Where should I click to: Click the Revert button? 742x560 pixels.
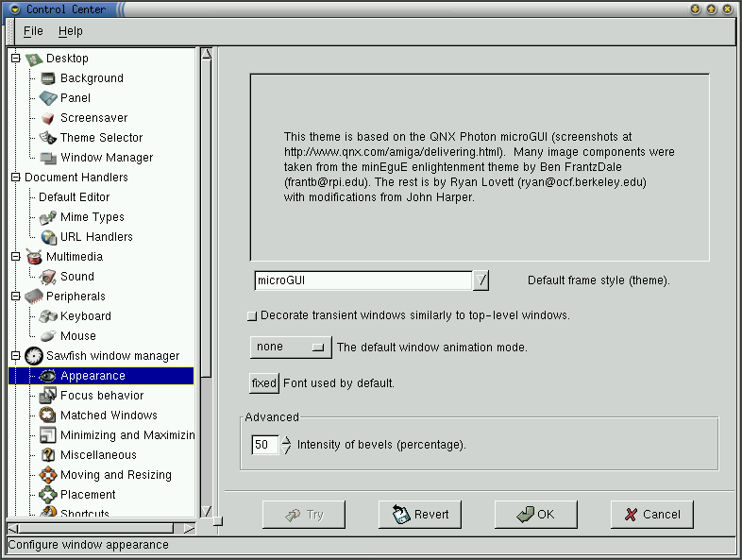[x=420, y=515]
